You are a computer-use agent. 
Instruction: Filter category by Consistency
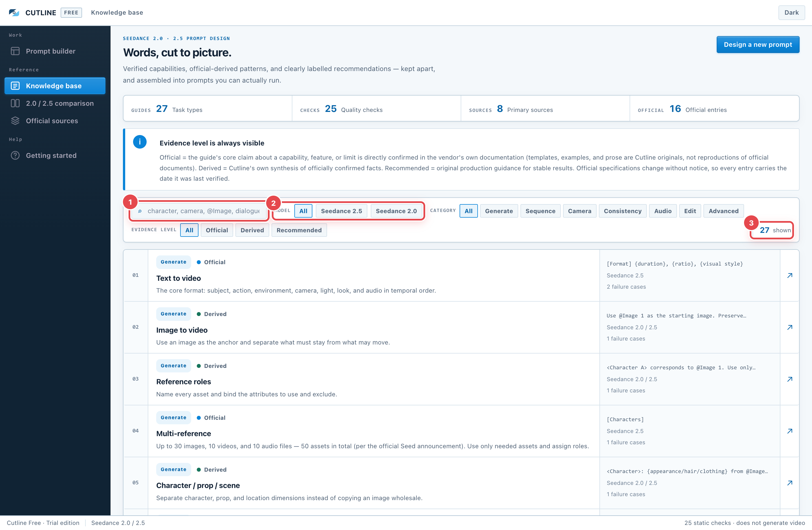[622, 211]
